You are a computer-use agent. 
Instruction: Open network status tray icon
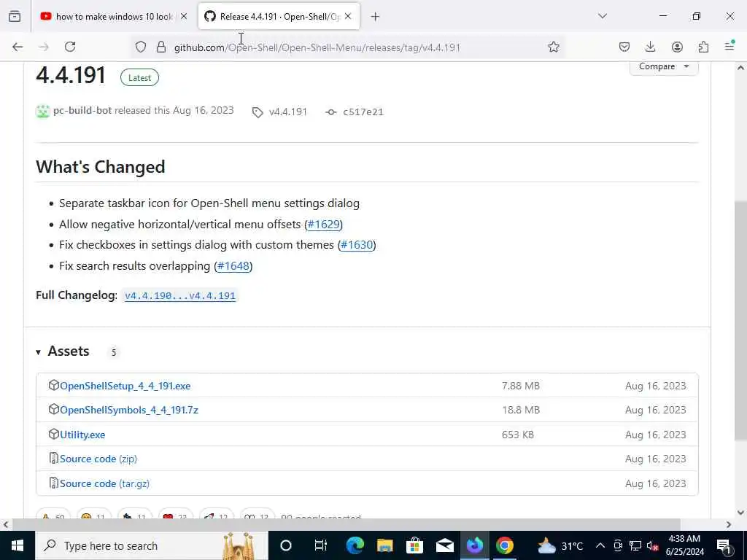click(x=635, y=545)
